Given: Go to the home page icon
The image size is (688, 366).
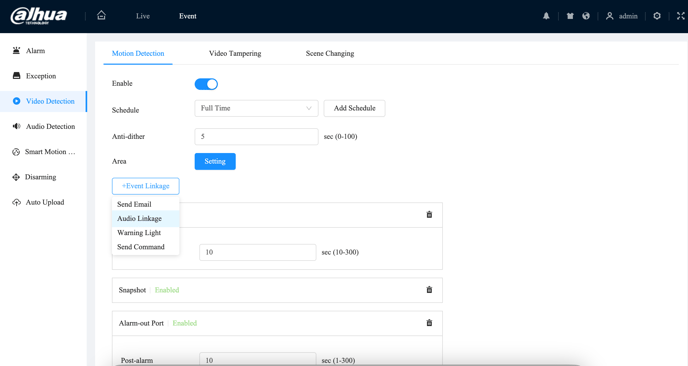Looking at the screenshot, I should click(101, 15).
